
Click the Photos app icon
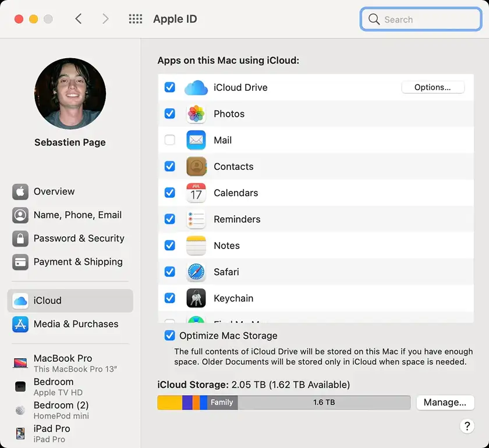tap(196, 114)
